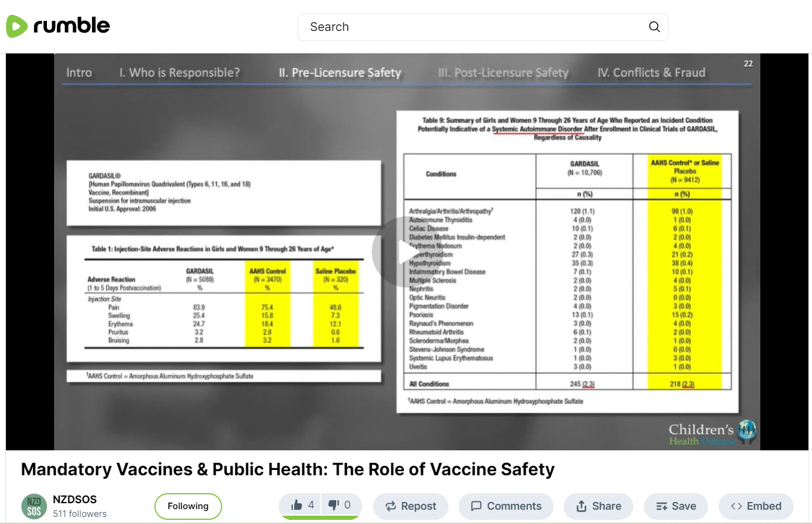Image resolution: width=812 pixels, height=524 pixels.
Task: Click the 511 followers text
Action: [80, 514]
